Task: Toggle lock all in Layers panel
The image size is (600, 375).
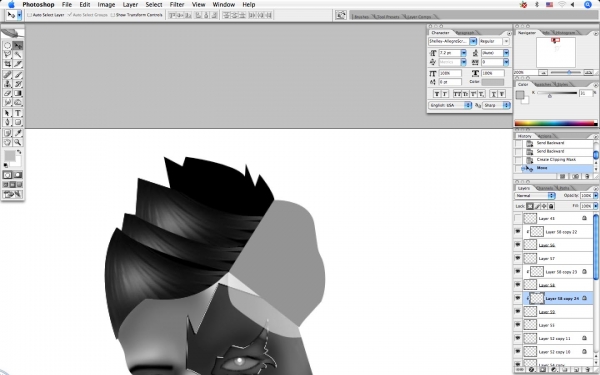Action: [551, 206]
